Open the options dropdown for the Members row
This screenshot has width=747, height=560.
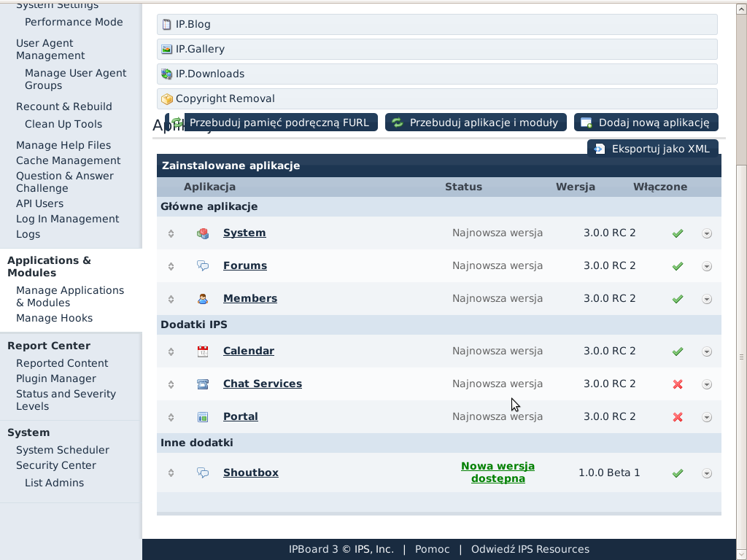click(x=706, y=299)
